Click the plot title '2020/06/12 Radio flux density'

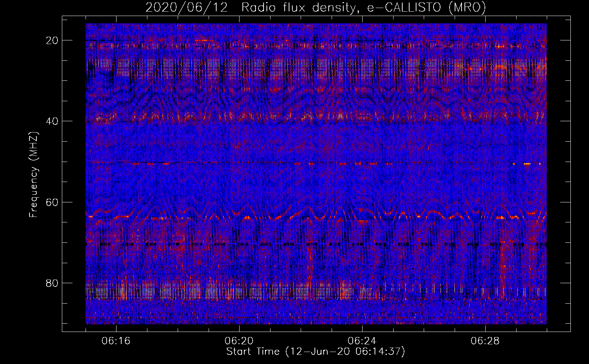(x=316, y=8)
